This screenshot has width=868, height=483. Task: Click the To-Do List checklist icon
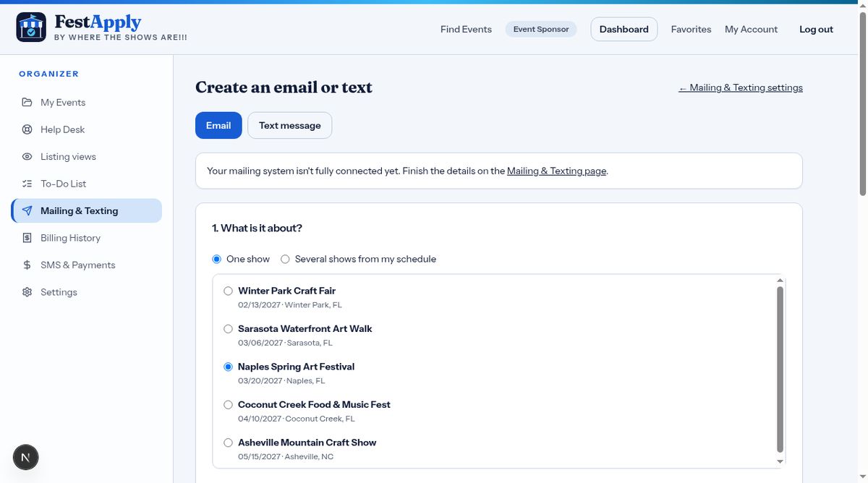click(x=27, y=184)
